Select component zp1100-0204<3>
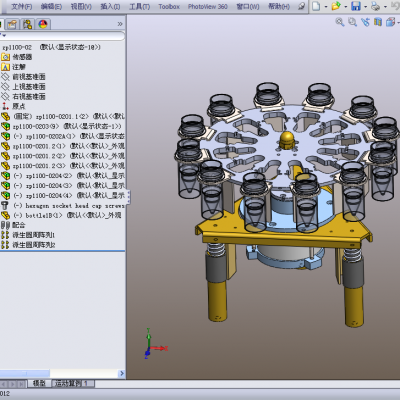The image size is (400, 400). tap(63, 185)
